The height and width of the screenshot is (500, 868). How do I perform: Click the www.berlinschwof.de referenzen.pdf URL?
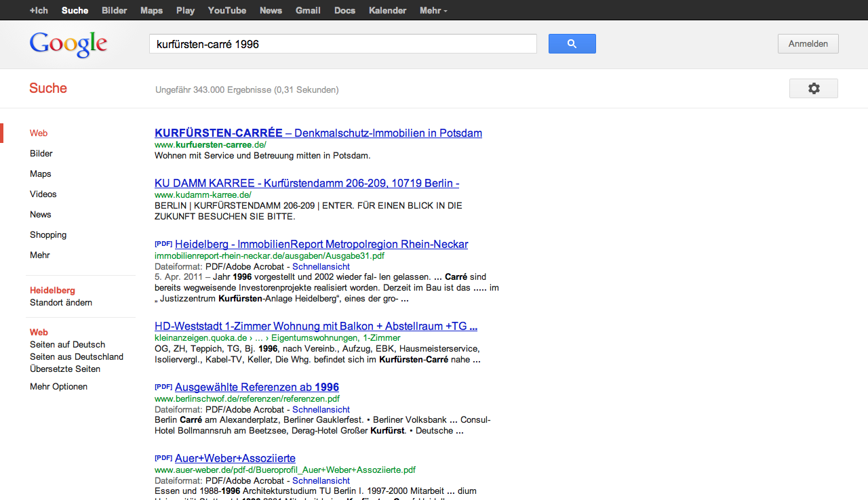pos(247,399)
